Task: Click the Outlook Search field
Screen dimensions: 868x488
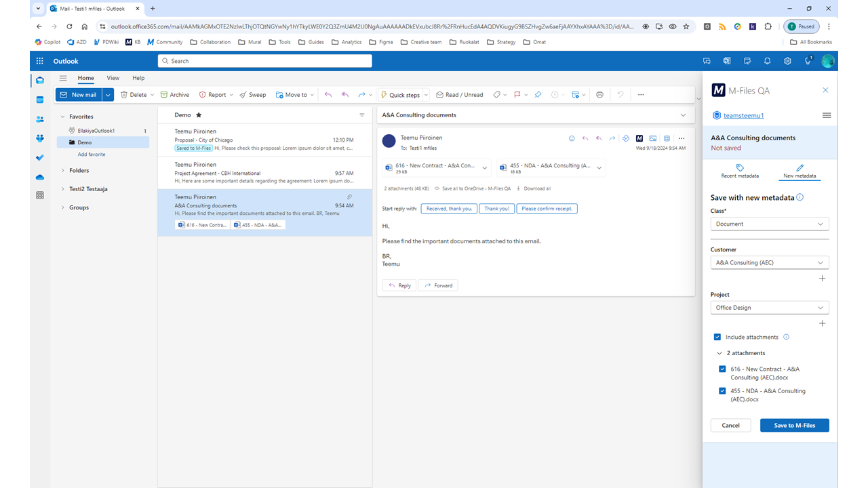Action: [x=264, y=61]
